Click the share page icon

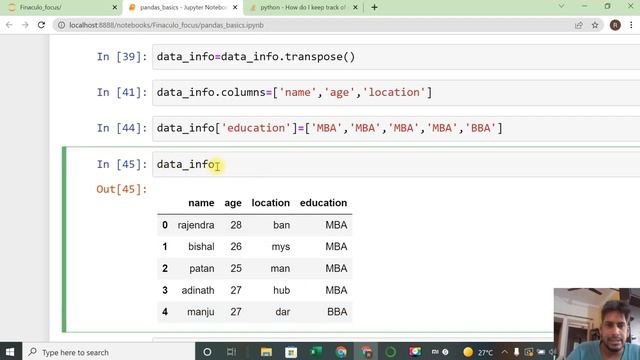click(579, 25)
